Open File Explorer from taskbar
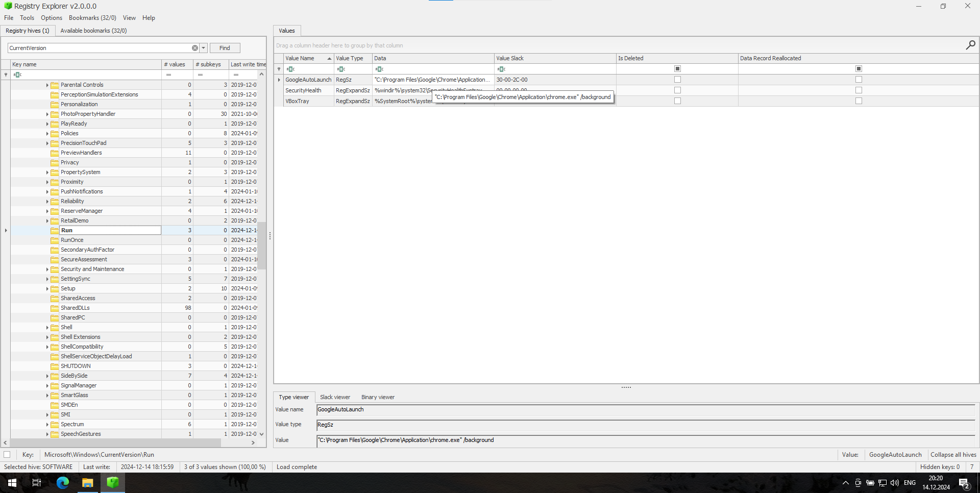The width and height of the screenshot is (980, 493). click(x=88, y=483)
